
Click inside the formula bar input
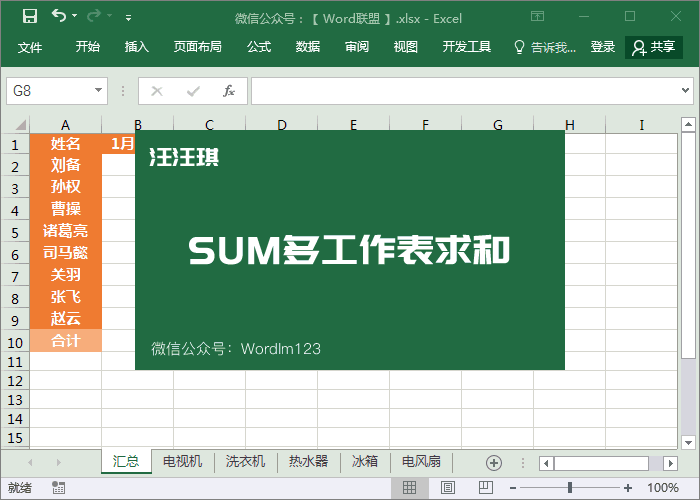pos(464,91)
